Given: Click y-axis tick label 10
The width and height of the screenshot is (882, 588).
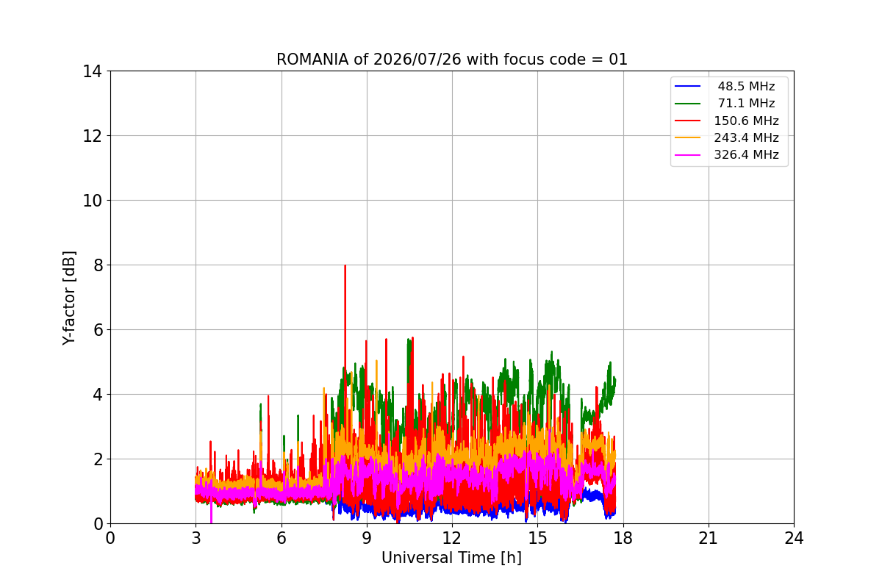Looking at the screenshot, I should (x=92, y=201).
